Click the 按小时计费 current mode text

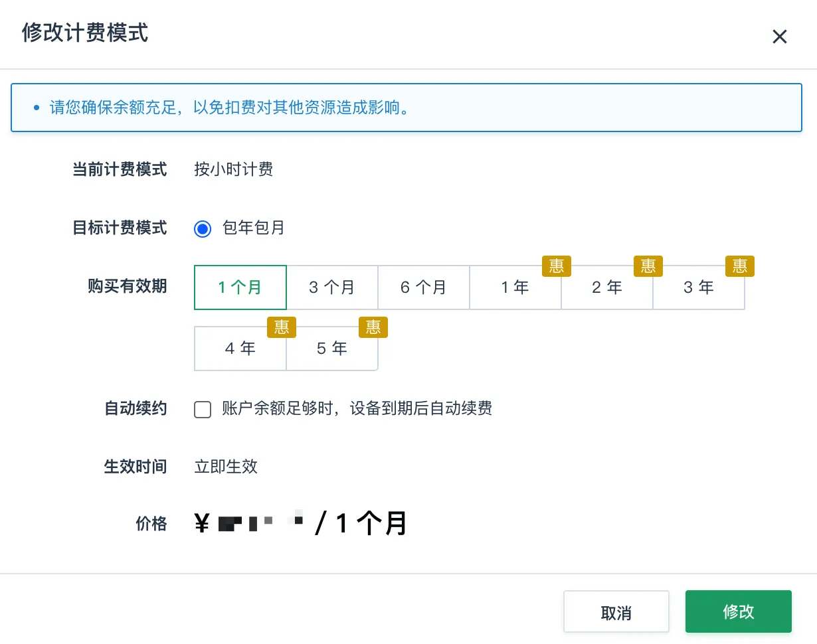(x=234, y=169)
